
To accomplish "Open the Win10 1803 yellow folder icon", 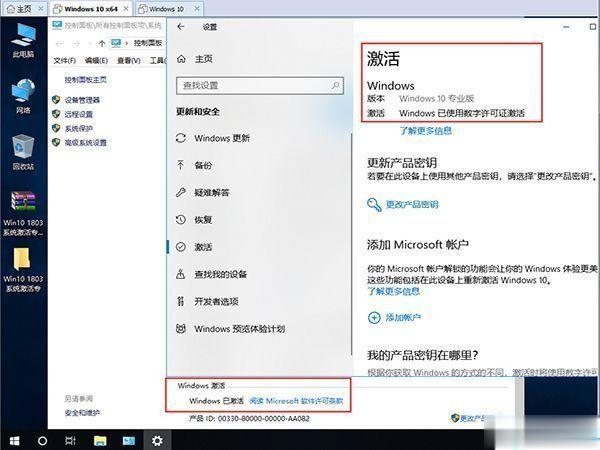I will 23,270.
